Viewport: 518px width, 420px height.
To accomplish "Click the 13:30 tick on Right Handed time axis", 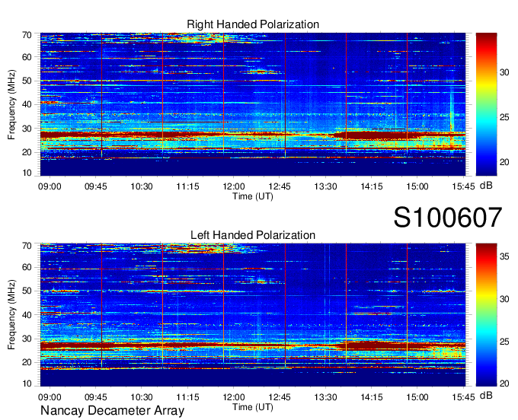I will 325,186.
